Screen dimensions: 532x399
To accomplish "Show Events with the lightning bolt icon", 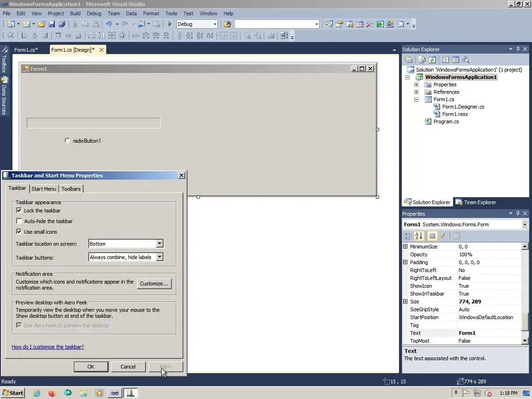I will pos(442,236).
